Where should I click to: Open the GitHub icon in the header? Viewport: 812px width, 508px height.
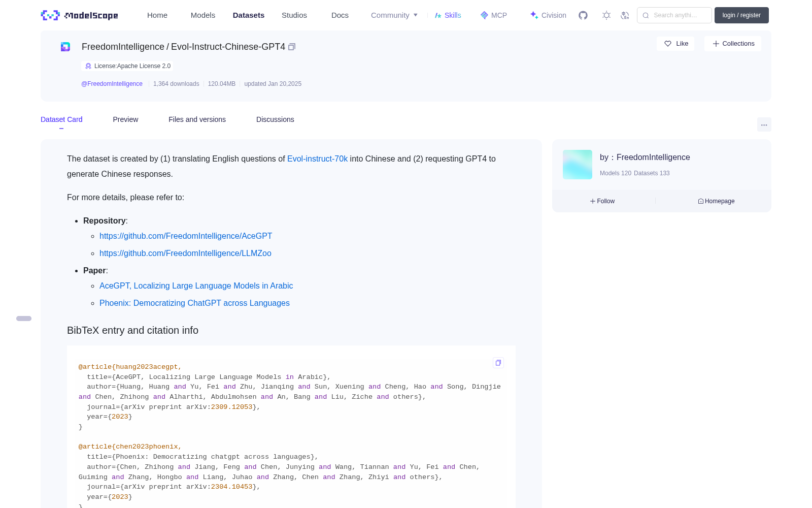point(583,15)
